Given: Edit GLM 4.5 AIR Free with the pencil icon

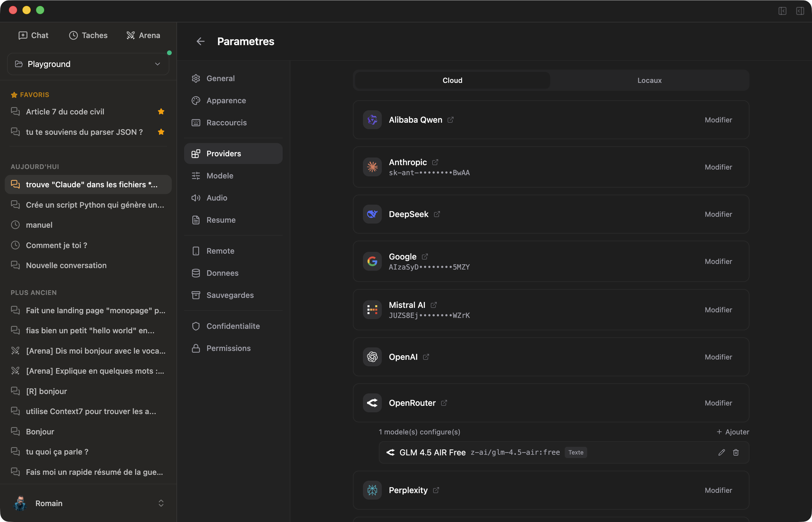Looking at the screenshot, I should pos(721,452).
